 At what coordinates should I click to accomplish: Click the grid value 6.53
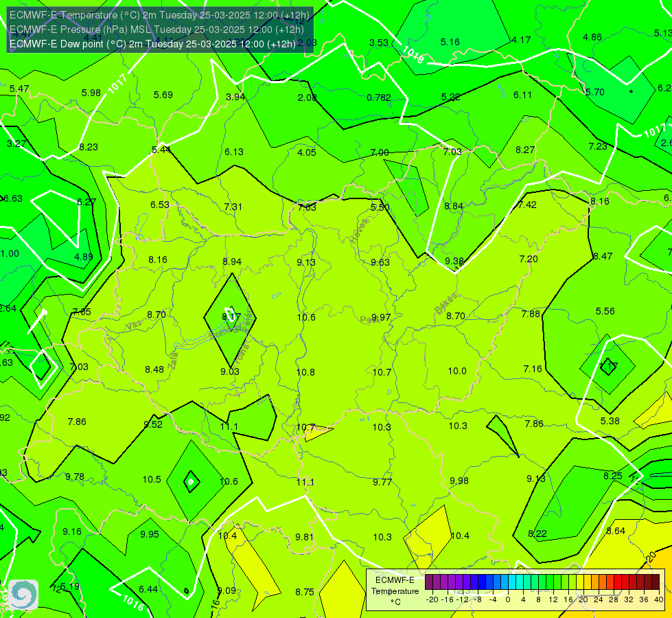coord(160,205)
